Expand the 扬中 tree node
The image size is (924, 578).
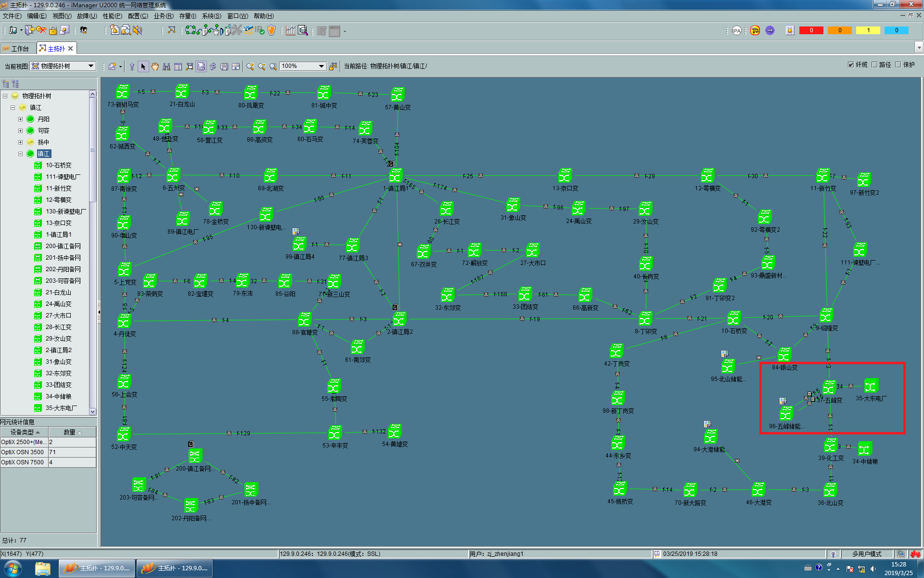[20, 142]
